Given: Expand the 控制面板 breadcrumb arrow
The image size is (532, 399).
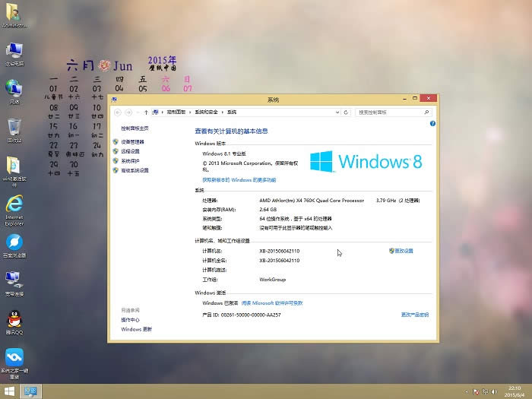Looking at the screenshot, I should (x=188, y=112).
